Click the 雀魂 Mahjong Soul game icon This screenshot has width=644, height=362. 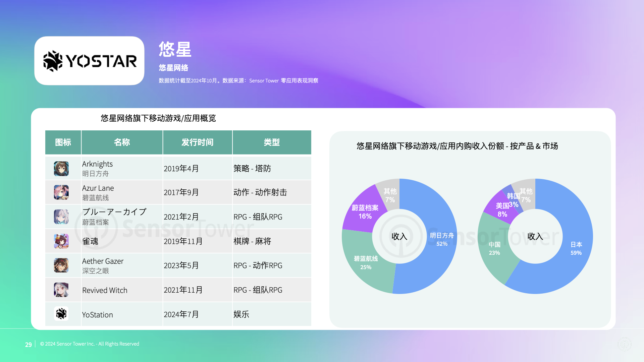[x=61, y=241]
